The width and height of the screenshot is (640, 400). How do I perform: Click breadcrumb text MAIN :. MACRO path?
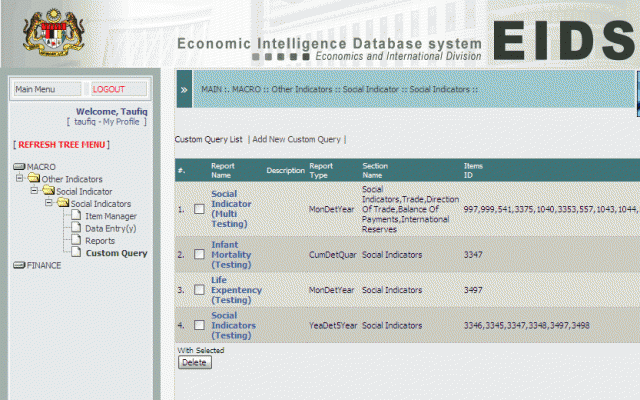[339, 89]
